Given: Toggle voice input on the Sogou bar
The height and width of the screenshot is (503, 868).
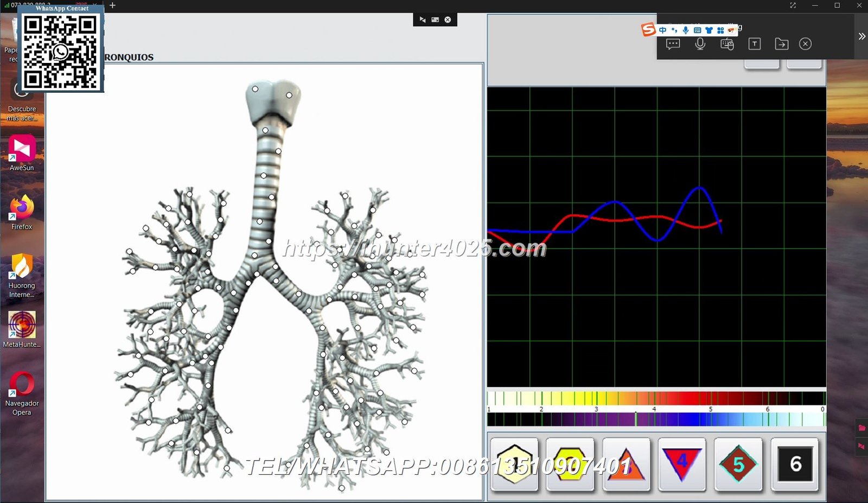Looking at the screenshot, I should 685,30.
